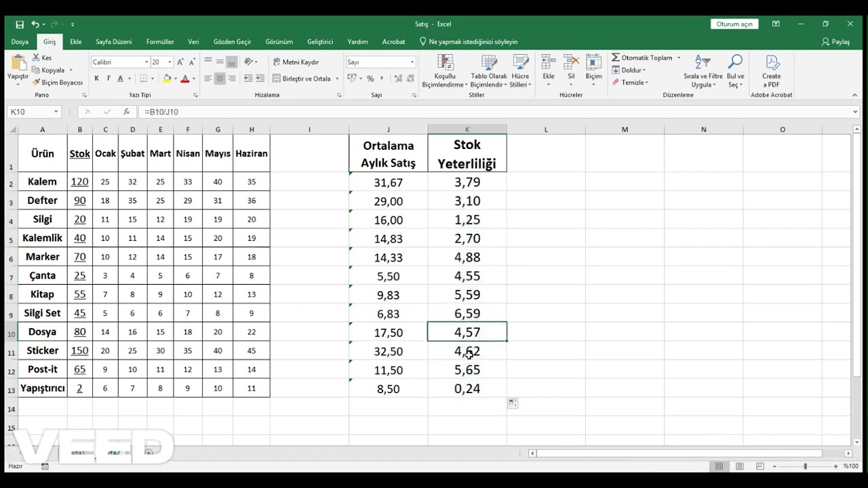Align cell text left
This screenshot has height=488, width=868.
point(208,79)
